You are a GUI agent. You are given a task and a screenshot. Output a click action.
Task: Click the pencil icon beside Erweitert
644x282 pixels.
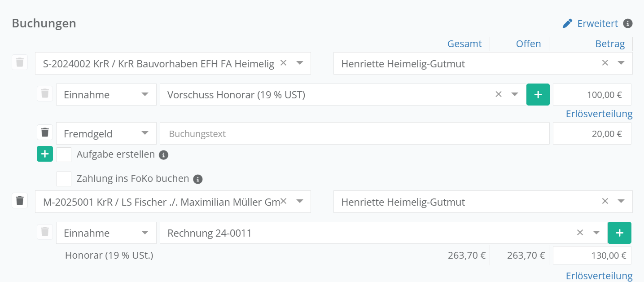[x=567, y=23]
